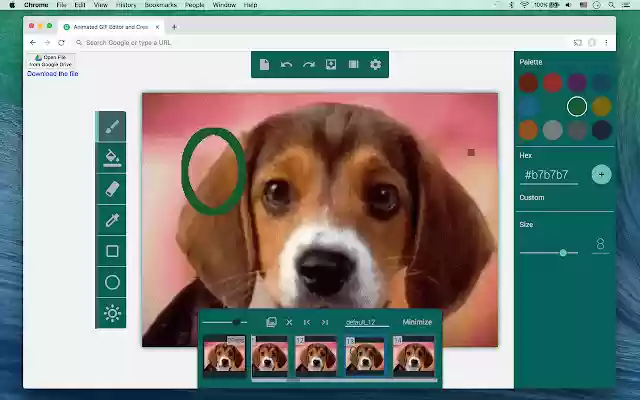Open Chrome's three-dot menu

(606, 42)
